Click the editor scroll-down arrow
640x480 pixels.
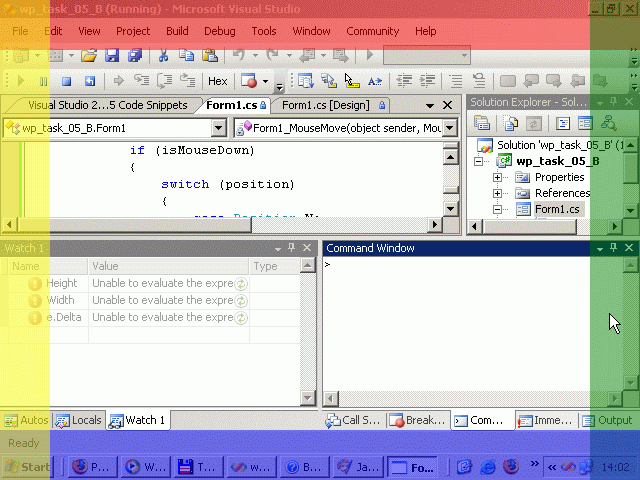coord(451,209)
